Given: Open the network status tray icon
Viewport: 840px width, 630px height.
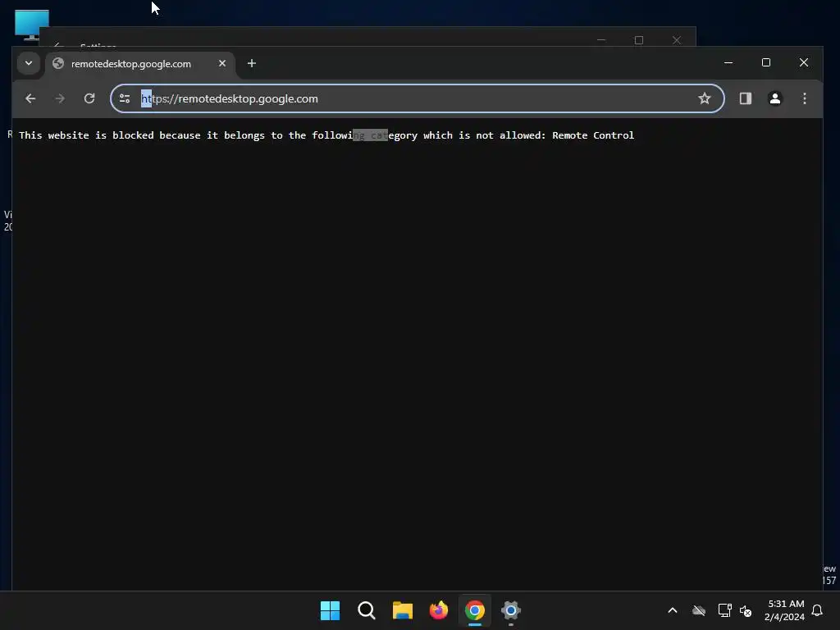Looking at the screenshot, I should click(x=724, y=610).
